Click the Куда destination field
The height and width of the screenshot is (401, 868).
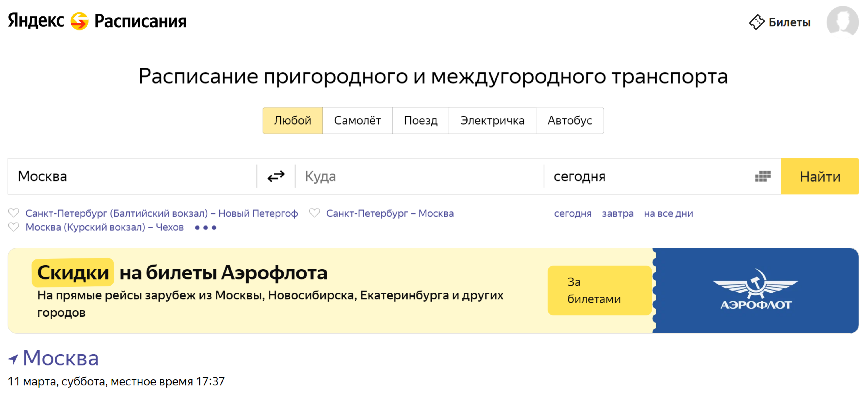pyautogui.click(x=419, y=176)
